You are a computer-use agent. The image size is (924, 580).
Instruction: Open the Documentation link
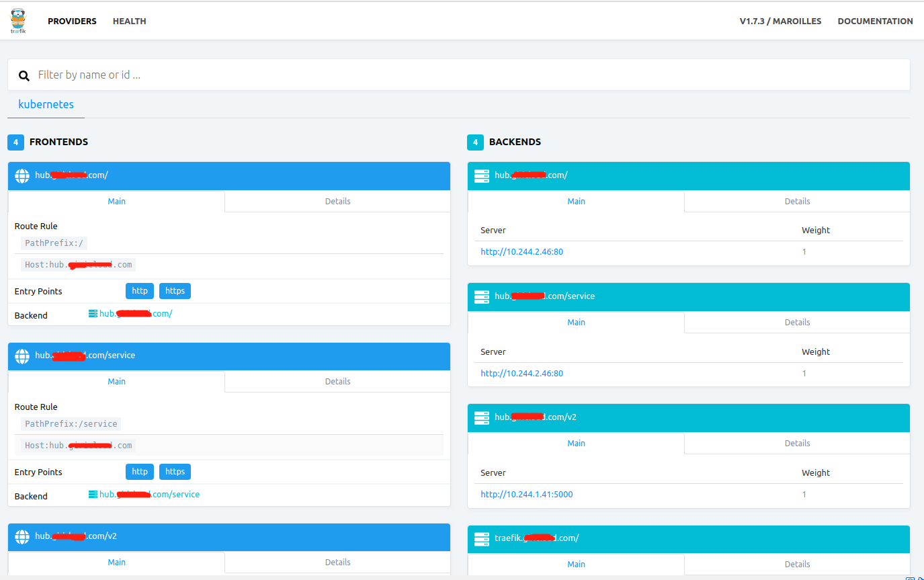875,22
